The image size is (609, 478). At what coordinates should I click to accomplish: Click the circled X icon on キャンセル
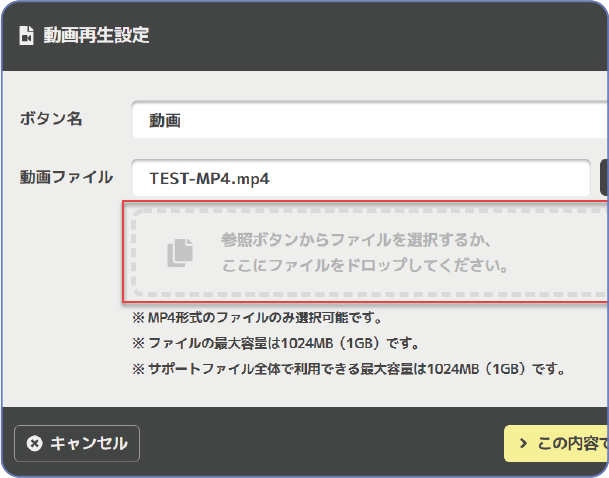(x=35, y=444)
